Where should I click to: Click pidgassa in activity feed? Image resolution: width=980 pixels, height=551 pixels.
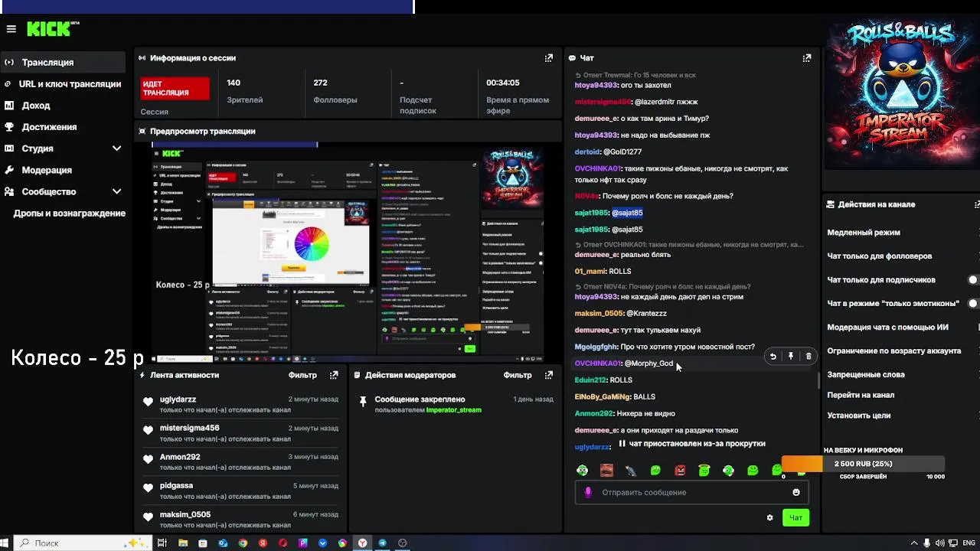(176, 485)
